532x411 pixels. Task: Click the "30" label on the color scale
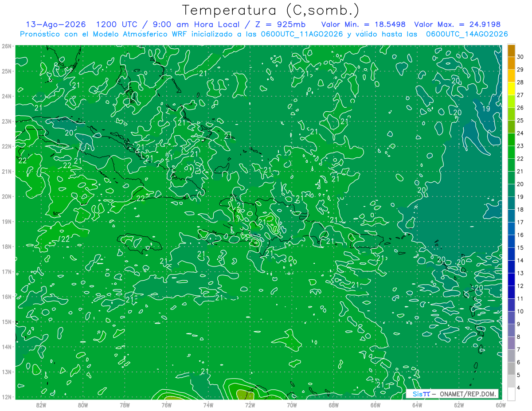[x=520, y=57]
